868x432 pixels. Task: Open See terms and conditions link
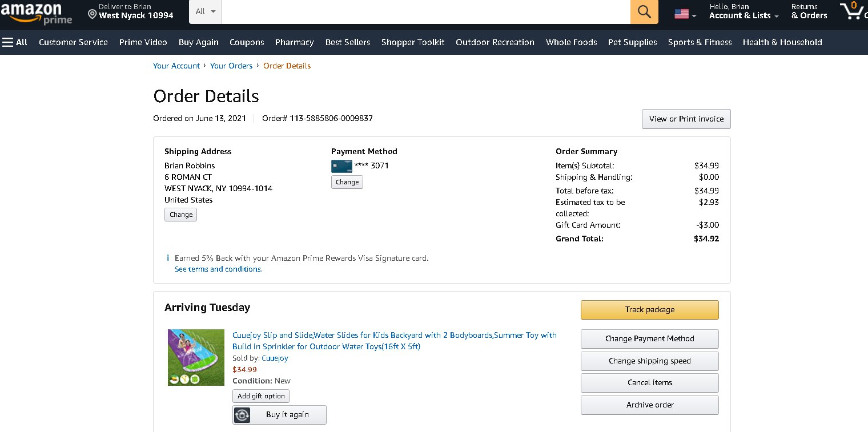coord(218,269)
